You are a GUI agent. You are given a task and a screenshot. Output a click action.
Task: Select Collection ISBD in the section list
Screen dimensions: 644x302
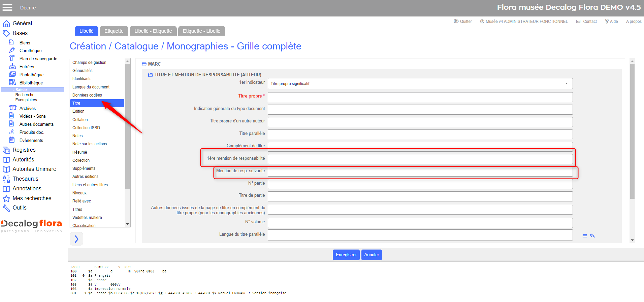point(97,128)
